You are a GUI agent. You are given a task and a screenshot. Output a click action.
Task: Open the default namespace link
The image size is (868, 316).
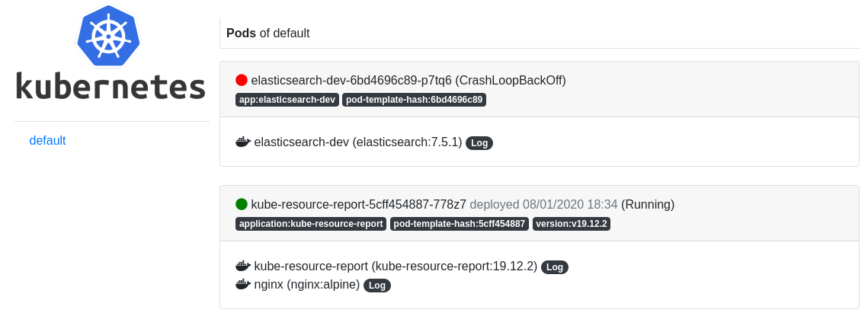47,141
